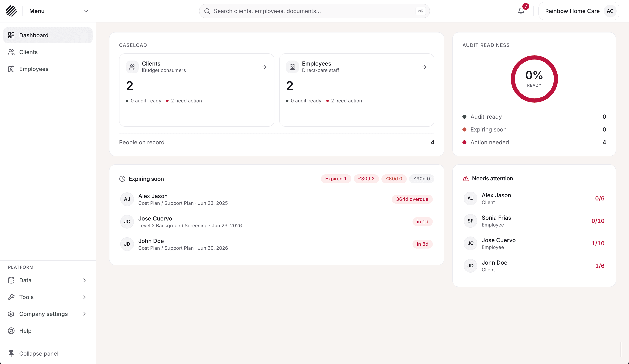Viewport: 629px width, 364px height.
Task: Click the in 1d badge
Action: [x=422, y=222]
